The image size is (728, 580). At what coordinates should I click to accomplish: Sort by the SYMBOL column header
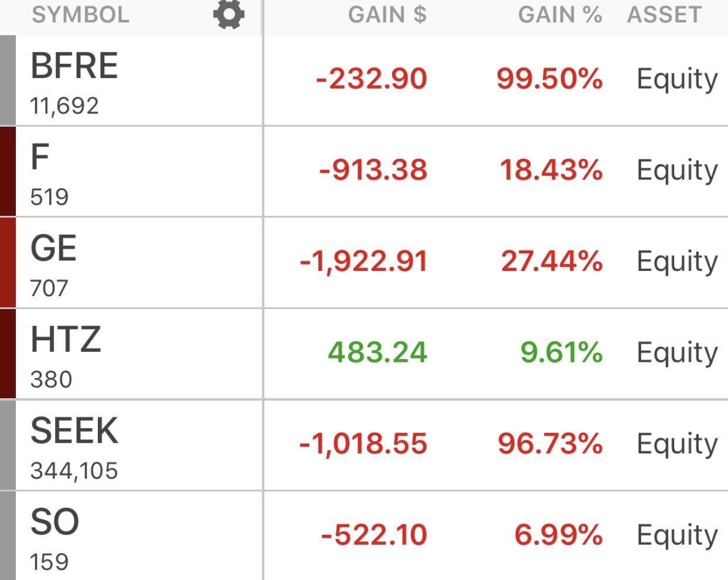coord(80,15)
